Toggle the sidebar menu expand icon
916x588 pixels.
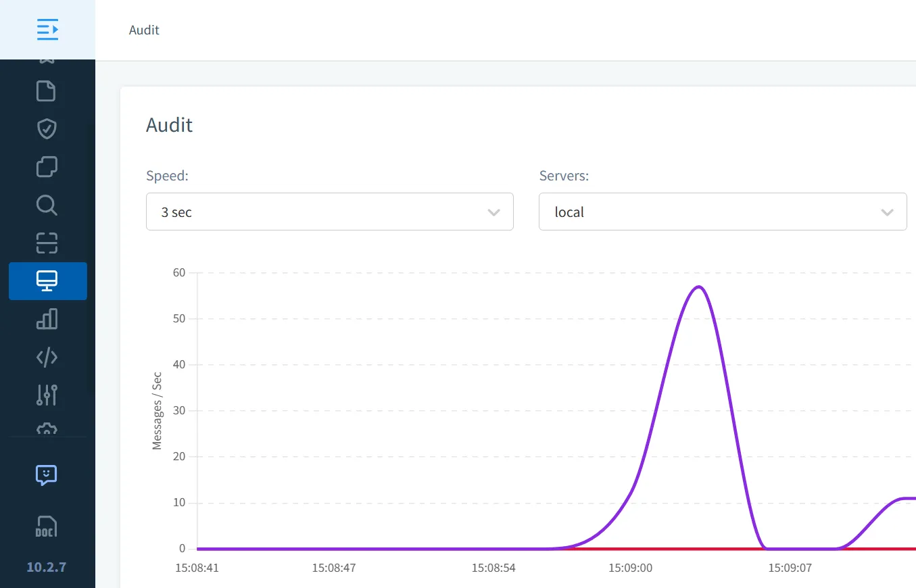click(x=47, y=29)
